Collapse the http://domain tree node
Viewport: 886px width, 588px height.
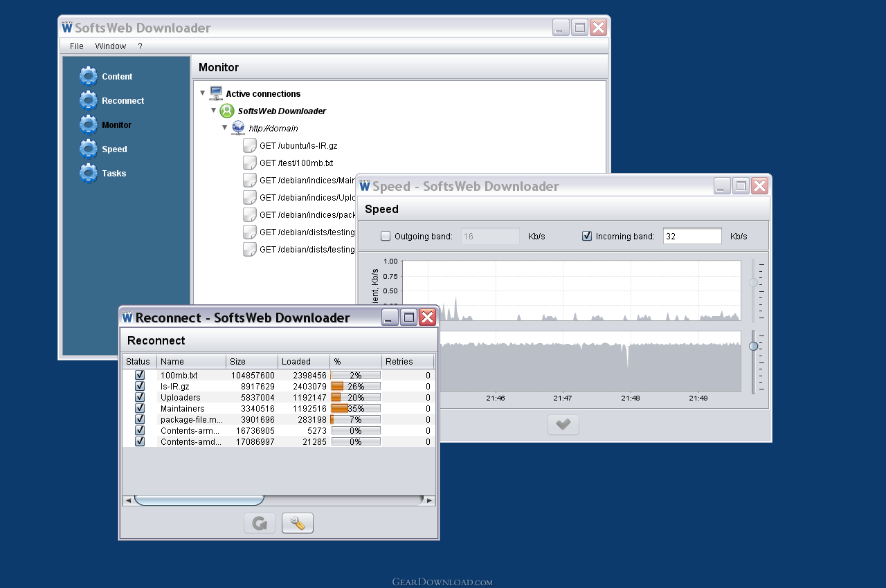224,127
